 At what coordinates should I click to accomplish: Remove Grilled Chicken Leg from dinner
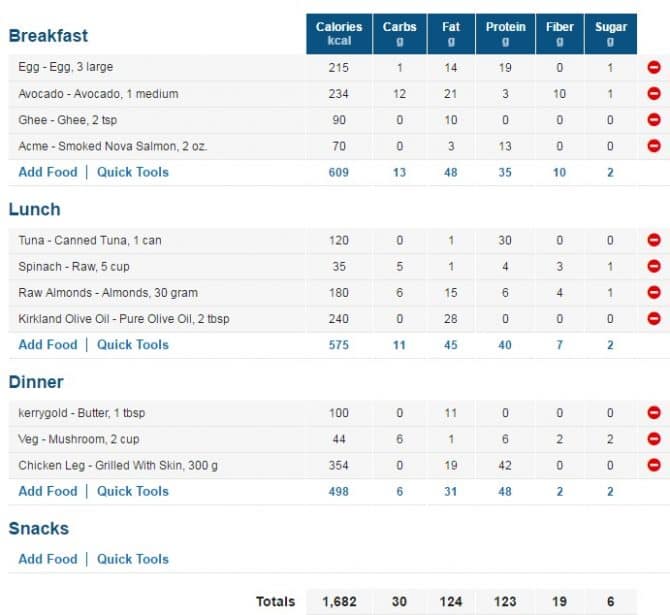654,465
